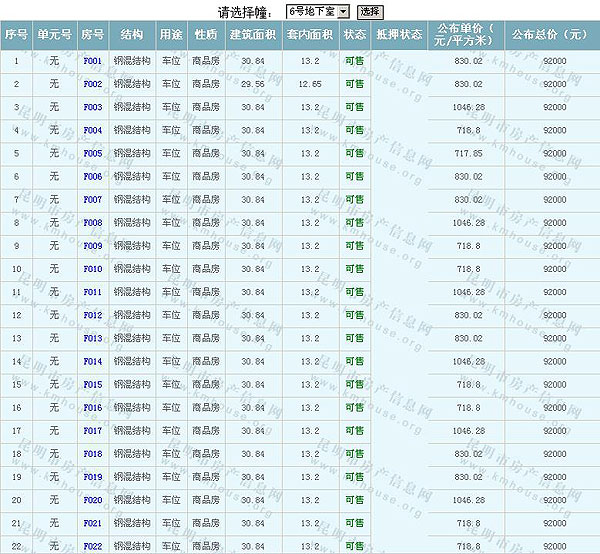Click the 房号 column header
600x554 pixels.
pyautogui.click(x=92, y=34)
